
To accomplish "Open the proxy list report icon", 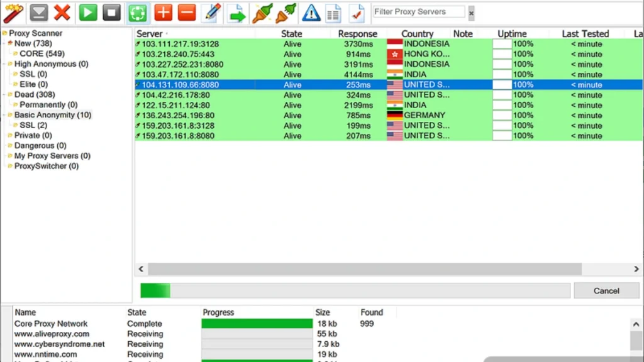I will point(333,12).
